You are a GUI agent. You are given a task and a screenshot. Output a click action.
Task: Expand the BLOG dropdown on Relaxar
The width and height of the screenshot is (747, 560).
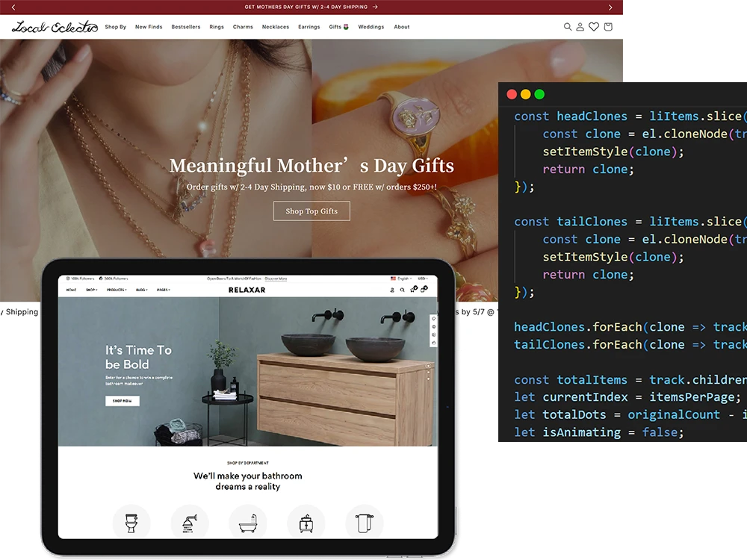[x=142, y=290]
